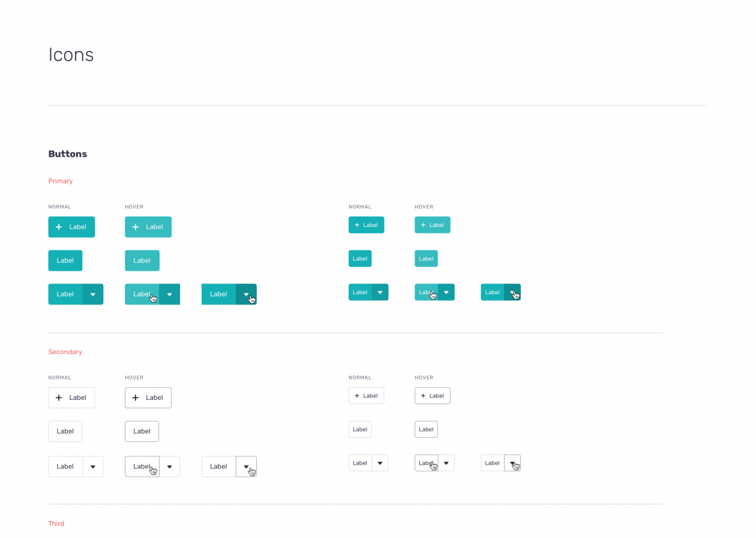The width and height of the screenshot is (756, 538).
Task: Click the plus icon on the primary Label button
Action: [58, 227]
